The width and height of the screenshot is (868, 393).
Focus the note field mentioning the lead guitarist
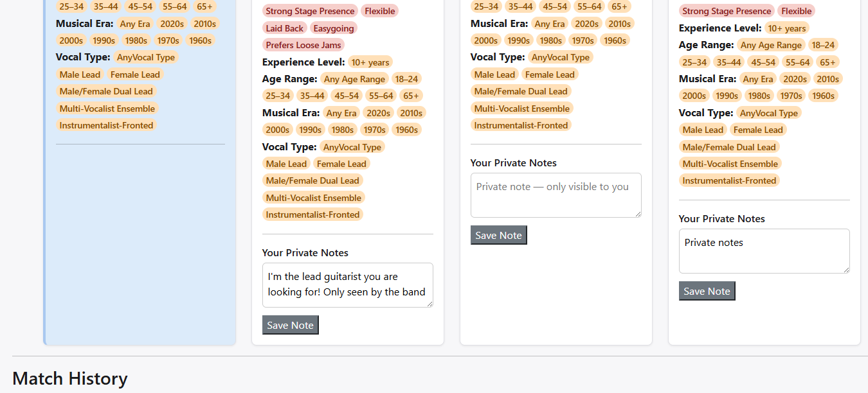coord(347,284)
